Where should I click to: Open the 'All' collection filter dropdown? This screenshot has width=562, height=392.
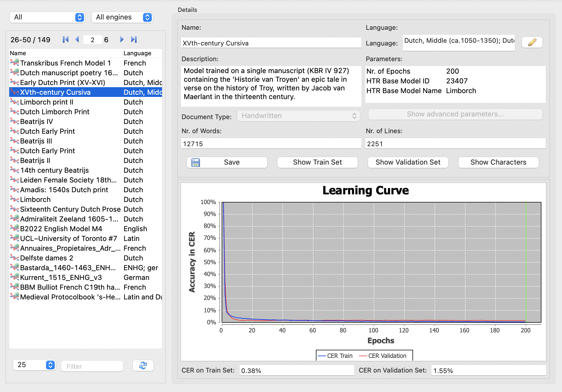pos(47,17)
